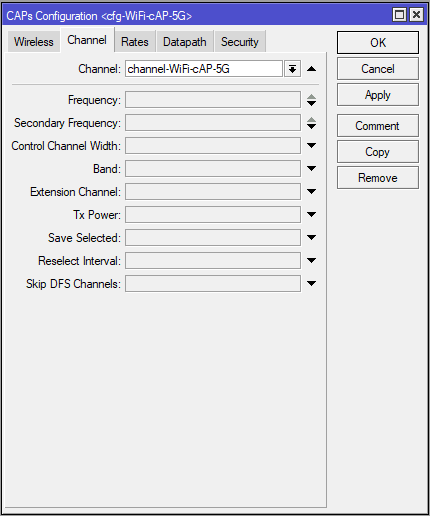Collapse the Channel field with up arrow
Viewport: 430px width, 516px height.
click(x=311, y=69)
